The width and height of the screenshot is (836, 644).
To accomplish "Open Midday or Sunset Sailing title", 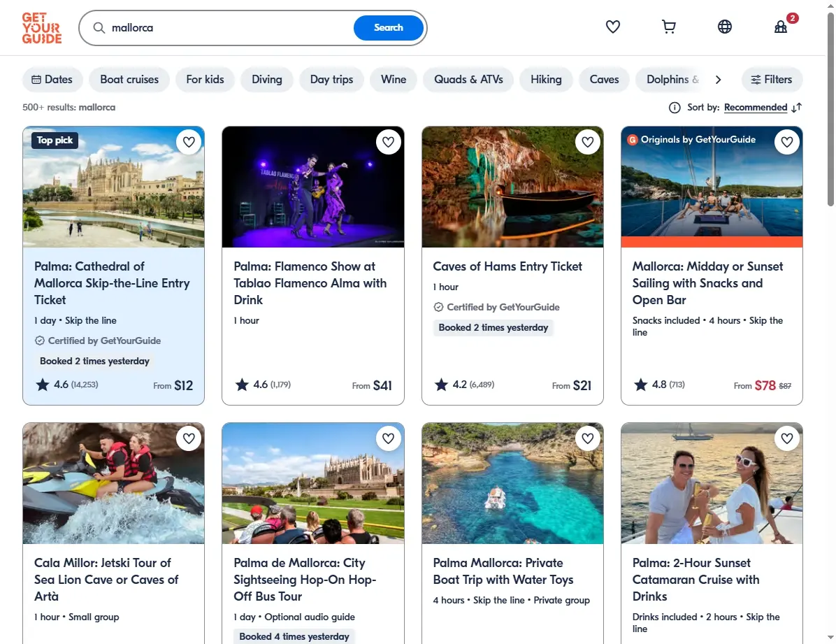I will (x=707, y=283).
